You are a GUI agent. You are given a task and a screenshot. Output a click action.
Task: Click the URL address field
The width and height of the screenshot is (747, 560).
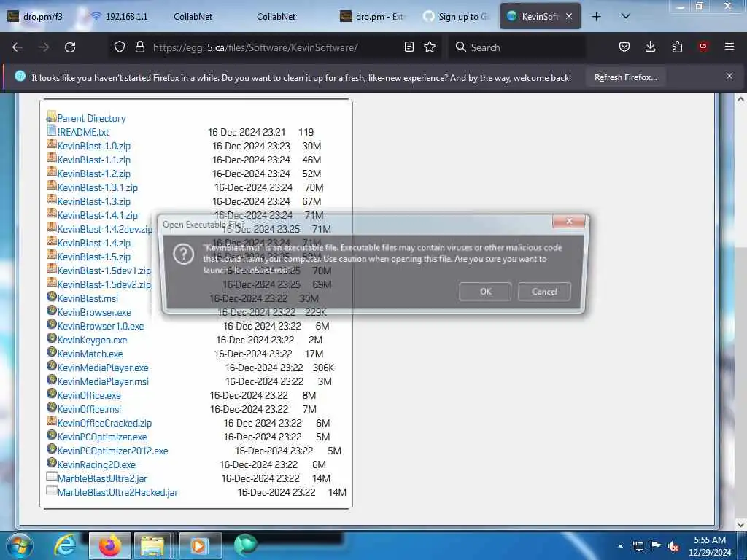[255, 47]
